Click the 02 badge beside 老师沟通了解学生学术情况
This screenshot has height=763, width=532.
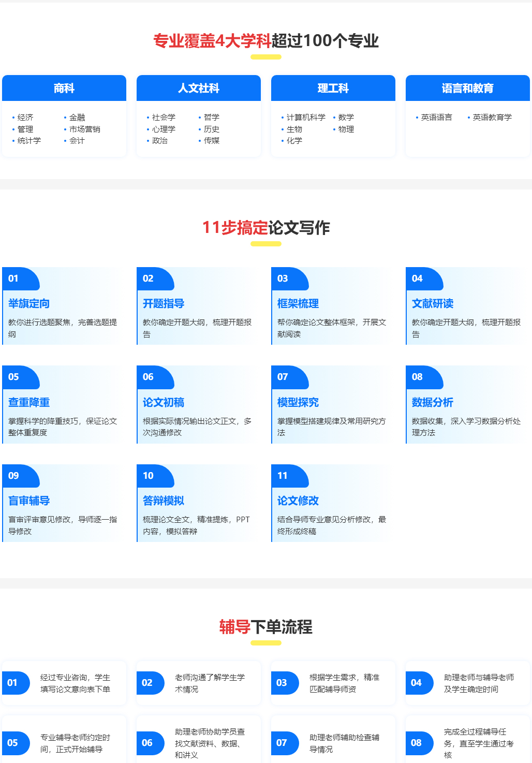pyautogui.click(x=150, y=683)
